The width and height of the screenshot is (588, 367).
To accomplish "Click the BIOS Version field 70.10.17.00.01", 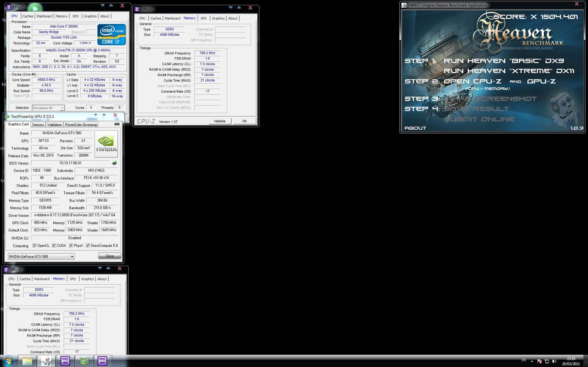I will pyautogui.click(x=71, y=163).
